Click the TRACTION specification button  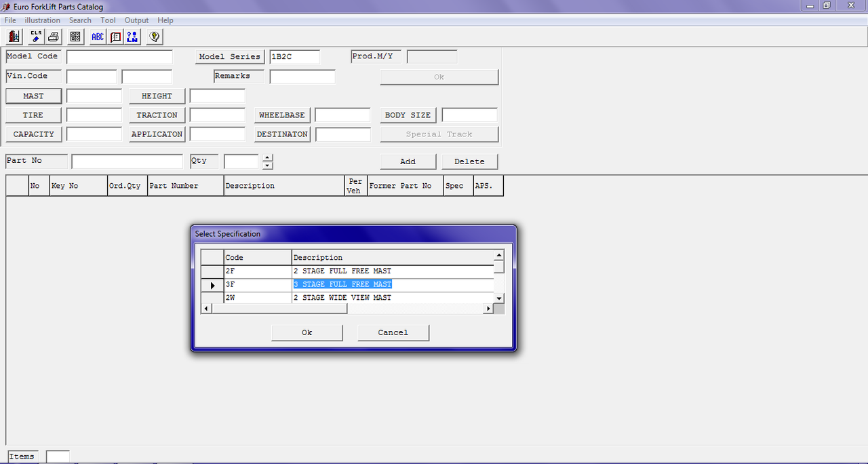click(x=157, y=115)
